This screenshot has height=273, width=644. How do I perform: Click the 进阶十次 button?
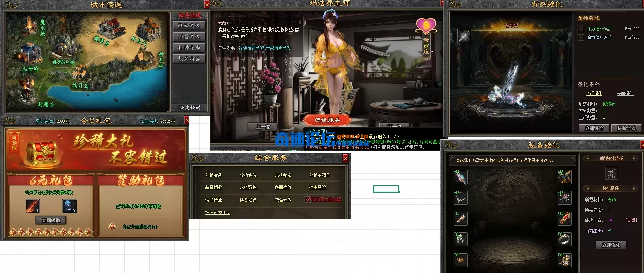click(627, 128)
